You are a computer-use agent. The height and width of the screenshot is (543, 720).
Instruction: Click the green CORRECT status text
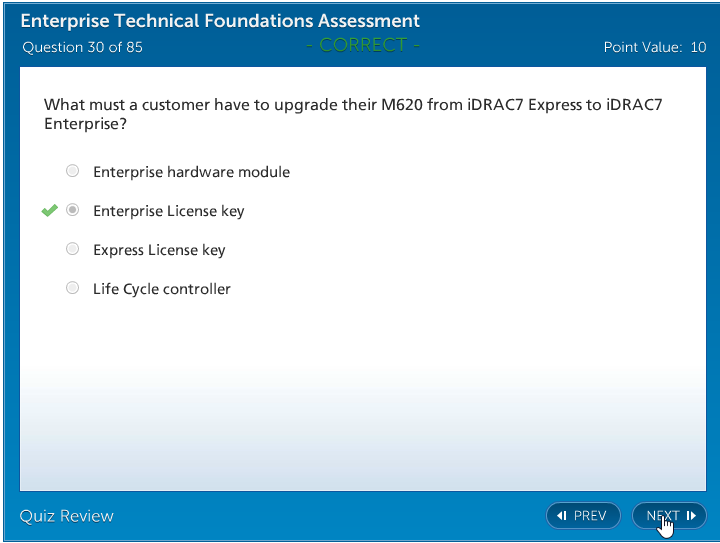click(x=362, y=45)
